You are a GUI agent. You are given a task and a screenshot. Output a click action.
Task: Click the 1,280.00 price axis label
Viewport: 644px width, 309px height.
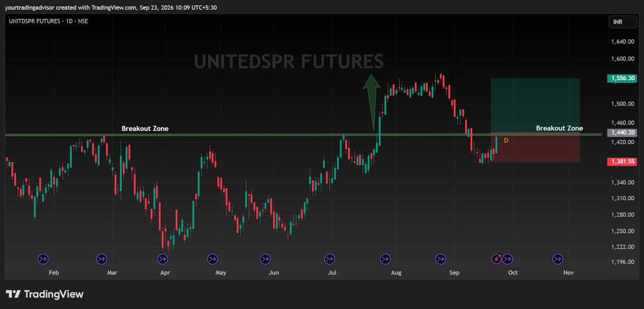coord(623,215)
